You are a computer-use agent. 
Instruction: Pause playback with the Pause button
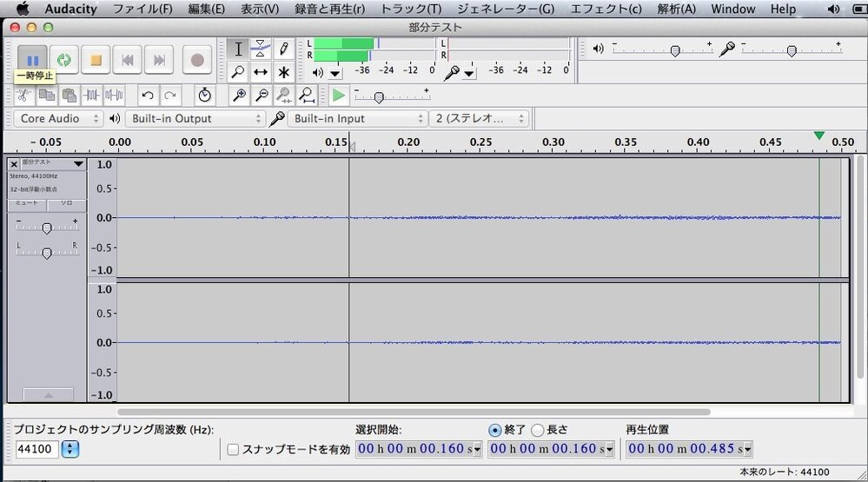coord(32,60)
